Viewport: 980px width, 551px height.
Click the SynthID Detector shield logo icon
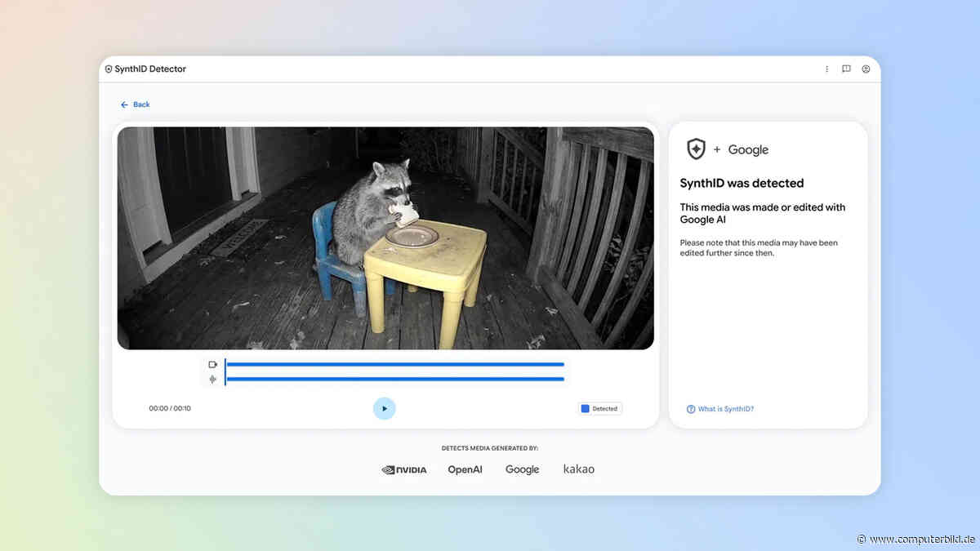coord(109,69)
